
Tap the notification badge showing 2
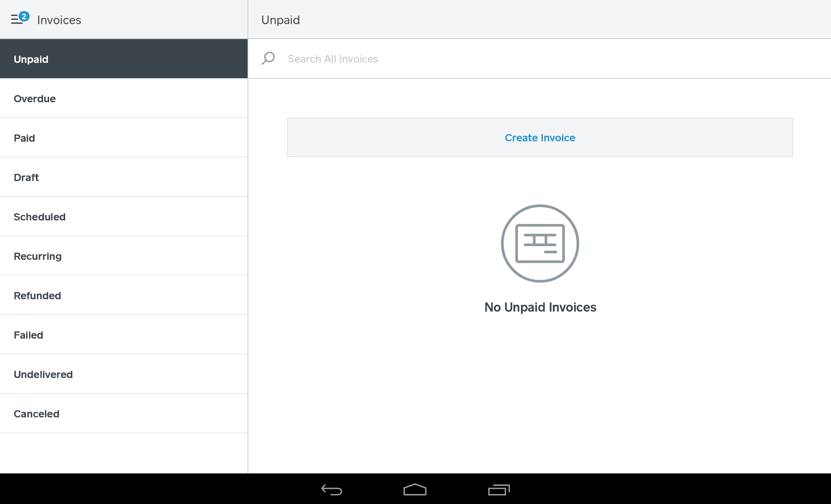24,16
